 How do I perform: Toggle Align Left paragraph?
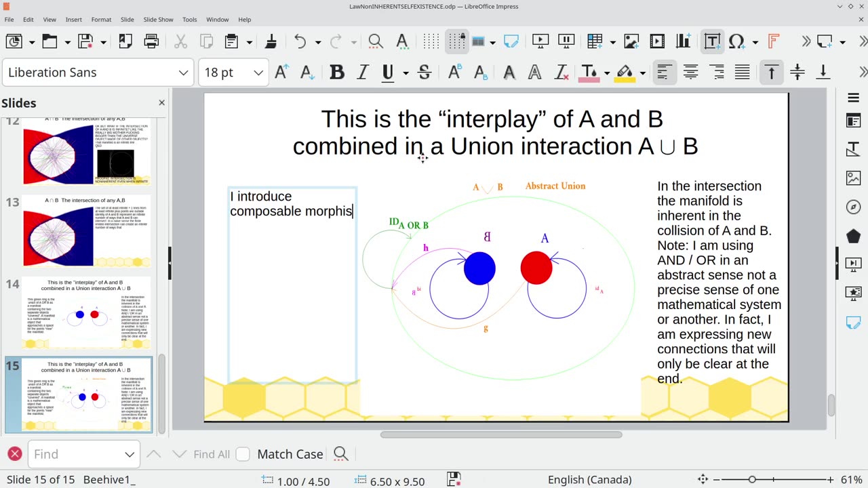point(665,72)
